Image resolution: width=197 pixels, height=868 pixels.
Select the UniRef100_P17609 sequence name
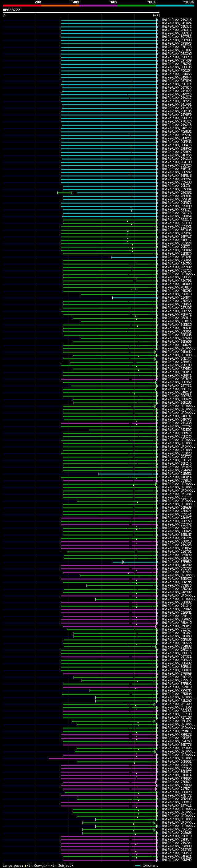click(x=176, y=338)
